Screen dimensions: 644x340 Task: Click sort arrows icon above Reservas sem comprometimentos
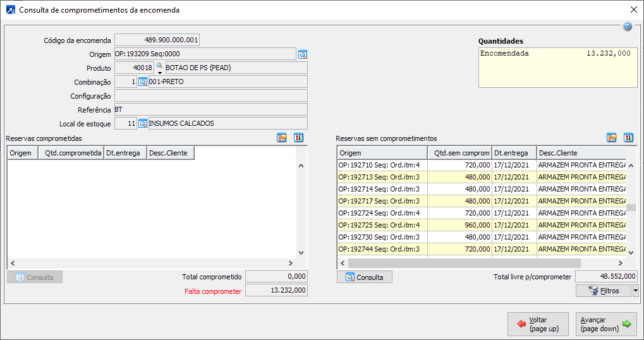(628, 138)
